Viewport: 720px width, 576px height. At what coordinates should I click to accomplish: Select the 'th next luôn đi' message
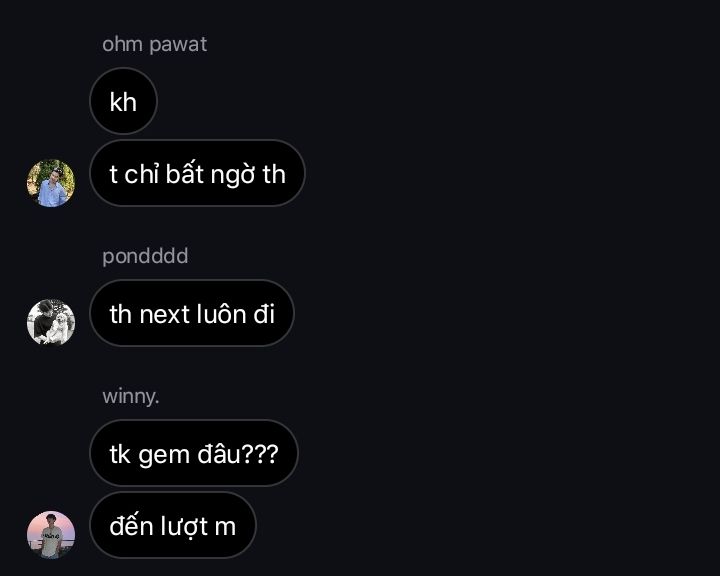click(192, 313)
